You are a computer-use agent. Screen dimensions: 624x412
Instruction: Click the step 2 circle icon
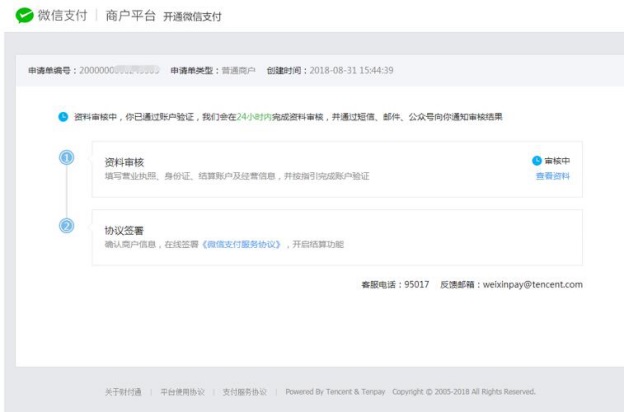[x=67, y=226]
